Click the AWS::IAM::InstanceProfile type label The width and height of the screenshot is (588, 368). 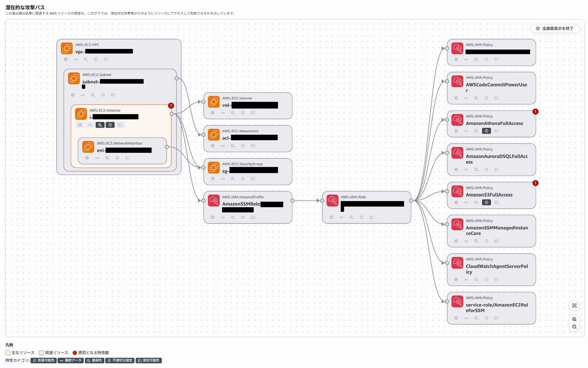click(243, 197)
